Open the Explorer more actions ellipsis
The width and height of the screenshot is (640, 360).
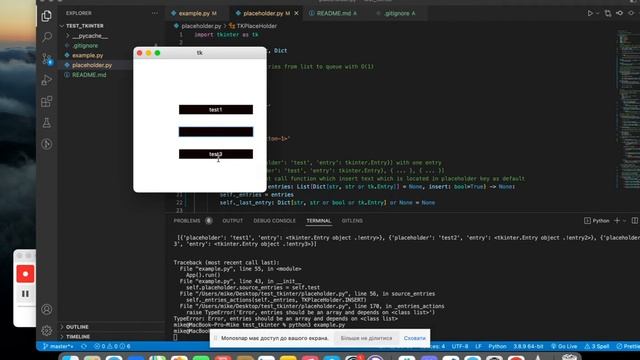pos(155,13)
